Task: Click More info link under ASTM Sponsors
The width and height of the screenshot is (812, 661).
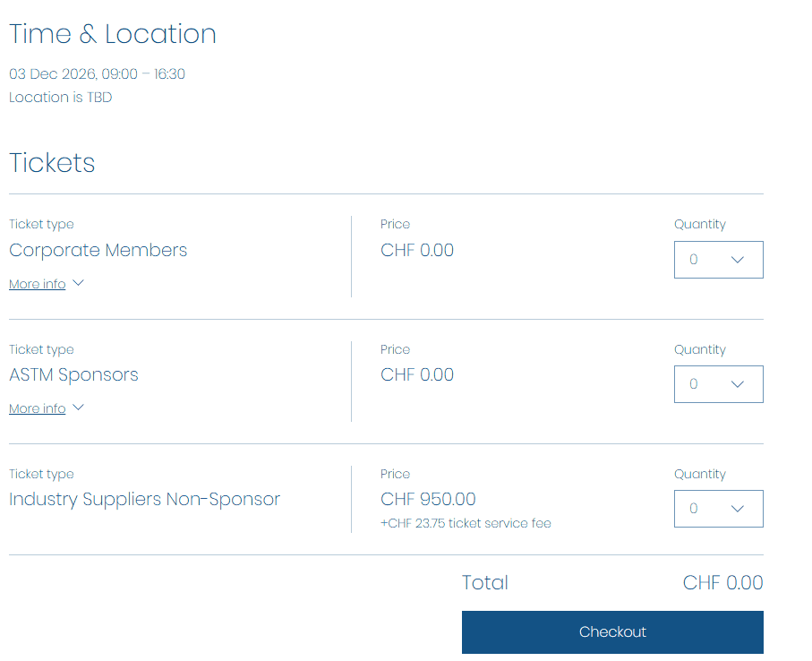Action: [x=38, y=408]
